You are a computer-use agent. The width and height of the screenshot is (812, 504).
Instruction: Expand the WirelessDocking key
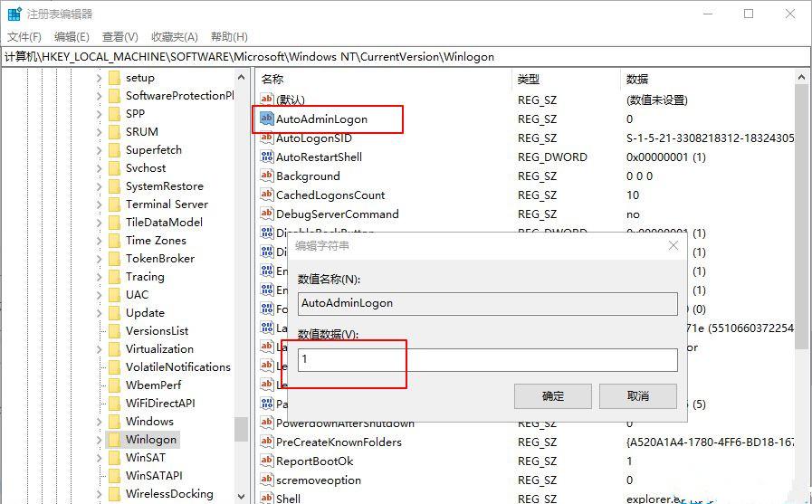click(99, 494)
